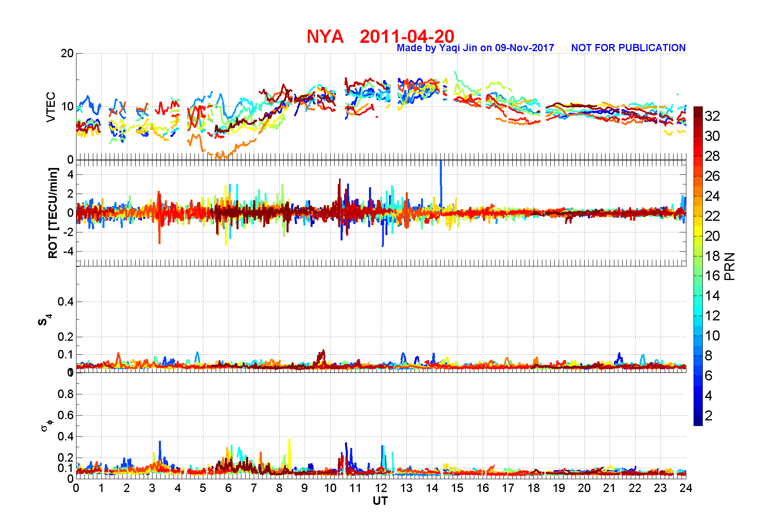Click the UT axis tick labeled "24"

pos(686,488)
